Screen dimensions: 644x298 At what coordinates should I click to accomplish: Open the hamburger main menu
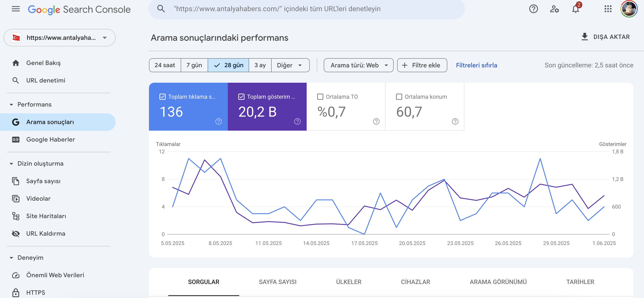point(16,9)
